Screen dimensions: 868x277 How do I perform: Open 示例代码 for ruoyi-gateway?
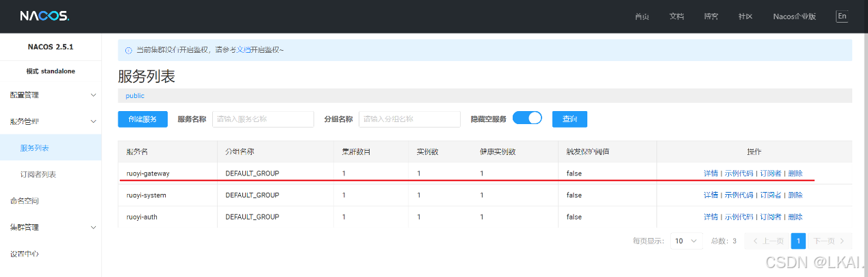739,173
